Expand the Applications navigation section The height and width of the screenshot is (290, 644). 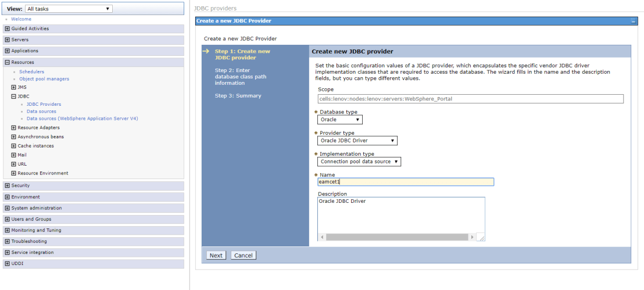[7, 51]
